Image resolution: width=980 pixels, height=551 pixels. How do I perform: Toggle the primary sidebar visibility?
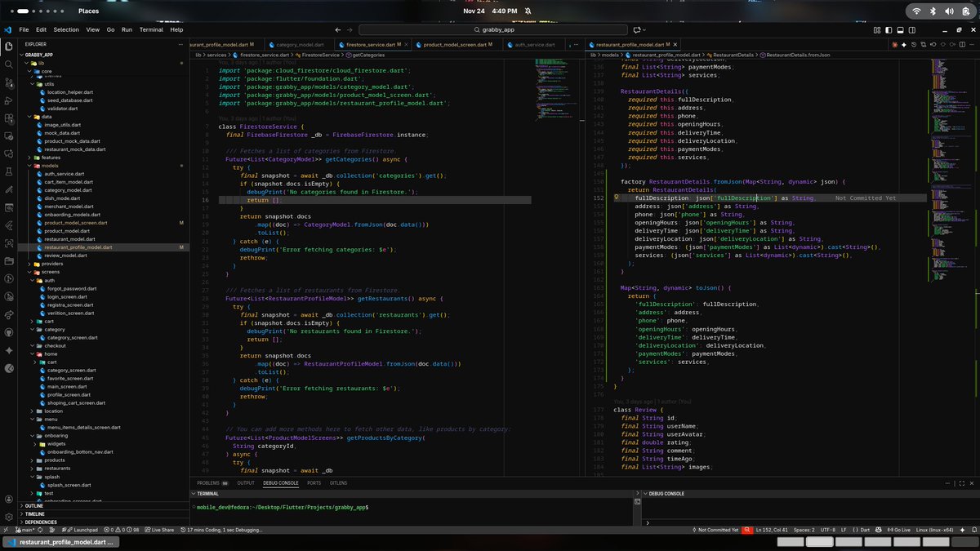point(889,29)
